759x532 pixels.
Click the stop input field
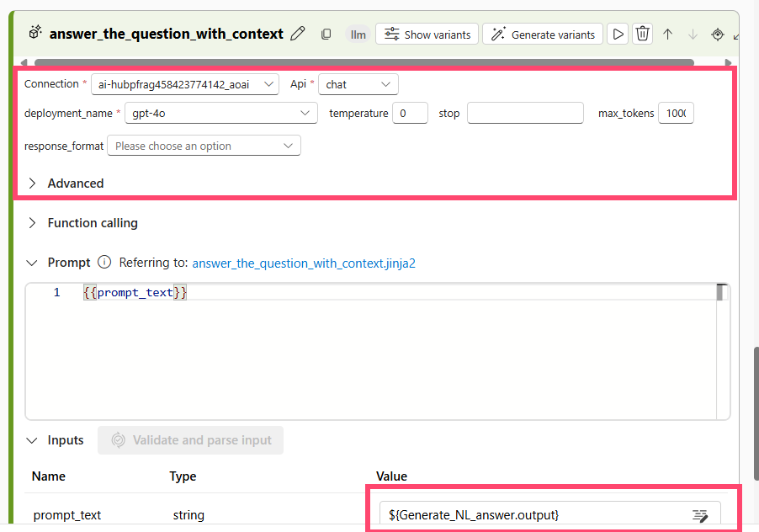tap(525, 113)
